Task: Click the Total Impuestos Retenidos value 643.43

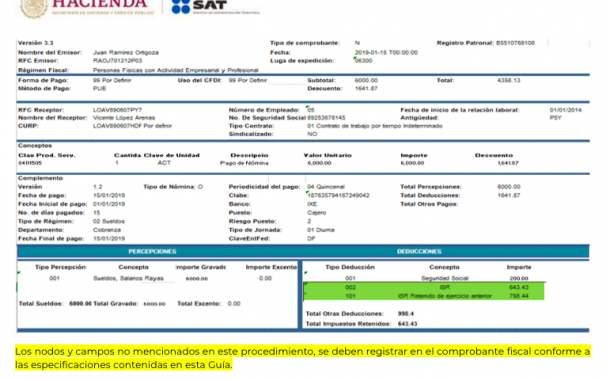Action: click(x=407, y=324)
